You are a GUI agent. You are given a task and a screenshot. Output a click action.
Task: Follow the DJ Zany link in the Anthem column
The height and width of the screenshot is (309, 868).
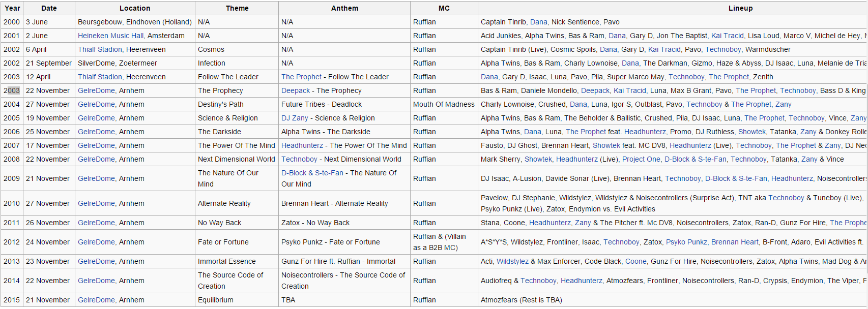pyautogui.click(x=295, y=118)
